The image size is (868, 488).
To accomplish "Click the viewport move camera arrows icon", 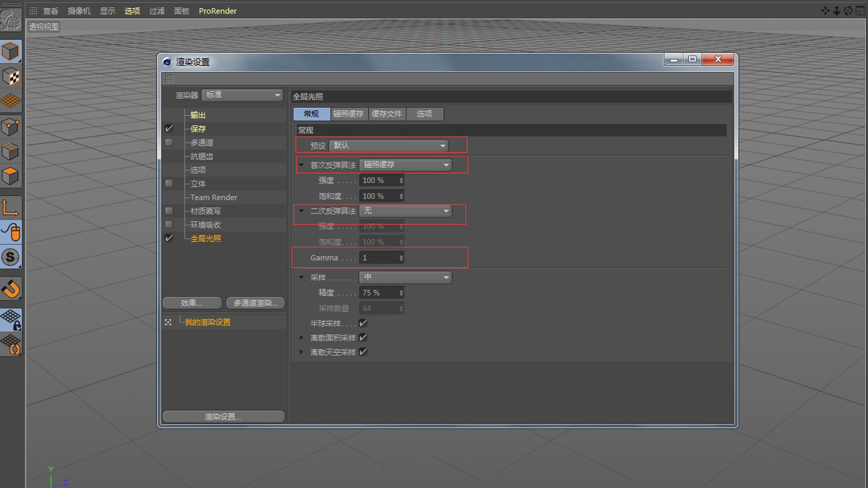I will pyautogui.click(x=825, y=10).
